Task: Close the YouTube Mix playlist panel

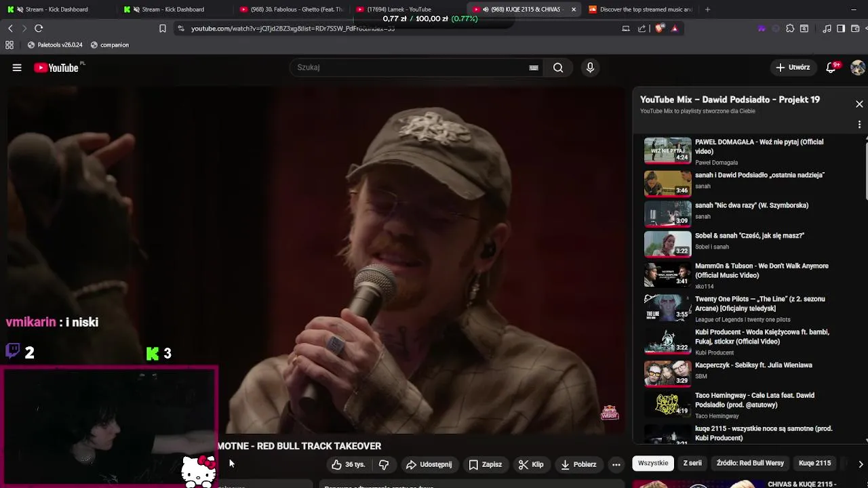Action: click(x=859, y=104)
